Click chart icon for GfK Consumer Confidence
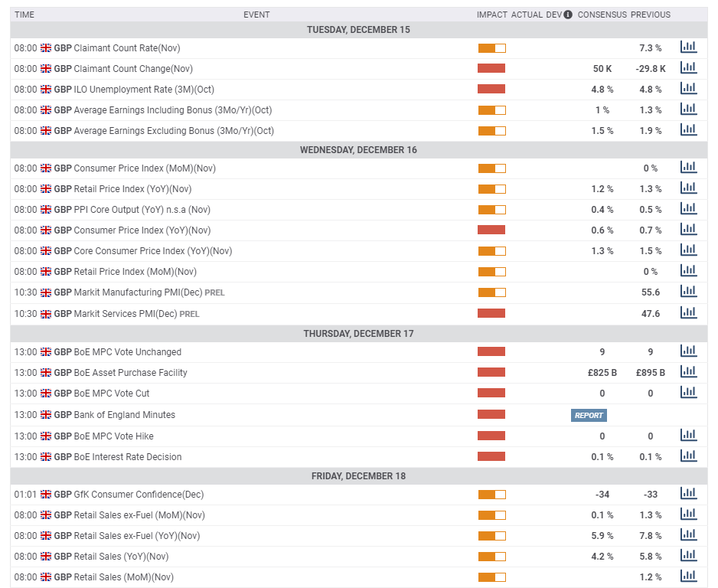 pos(688,494)
